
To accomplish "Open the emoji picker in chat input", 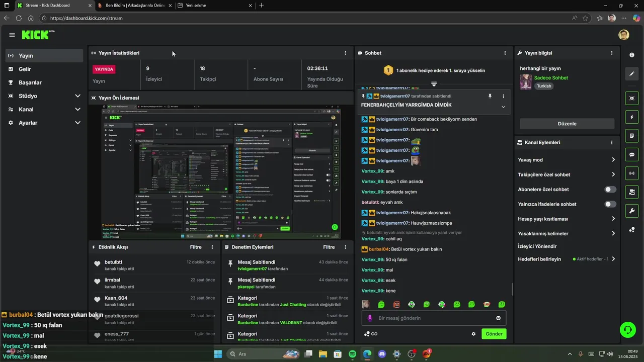I will click(x=499, y=318).
